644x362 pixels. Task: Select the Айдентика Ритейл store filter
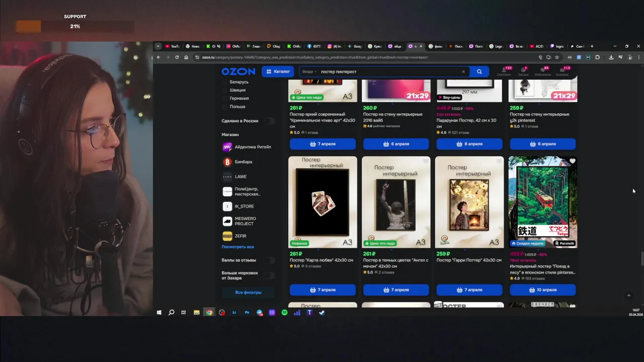[248, 147]
